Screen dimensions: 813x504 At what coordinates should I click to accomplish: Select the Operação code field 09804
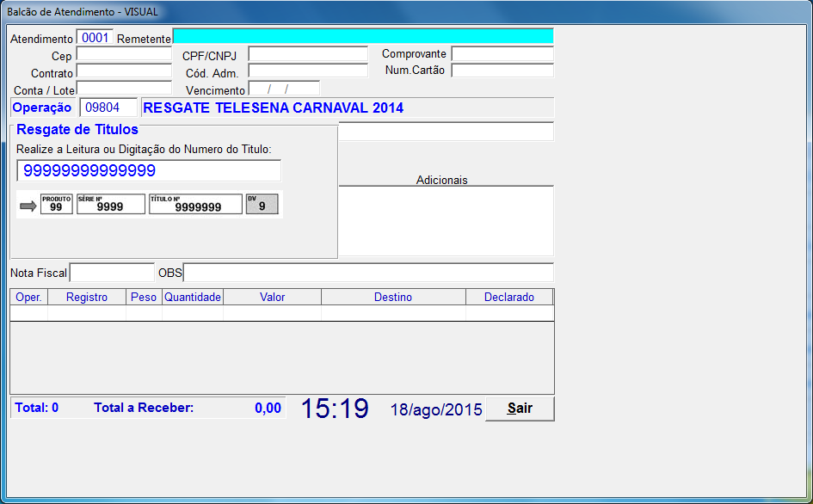(108, 108)
